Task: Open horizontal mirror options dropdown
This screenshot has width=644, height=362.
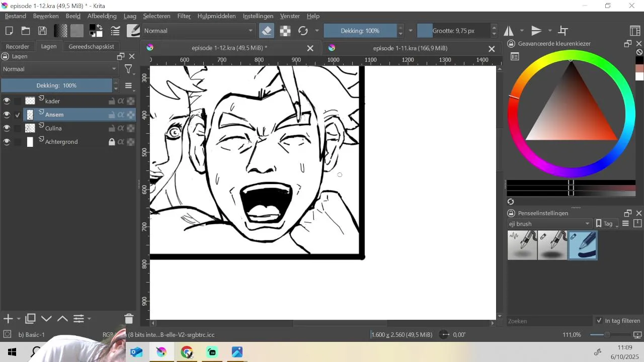Action: click(x=522, y=31)
